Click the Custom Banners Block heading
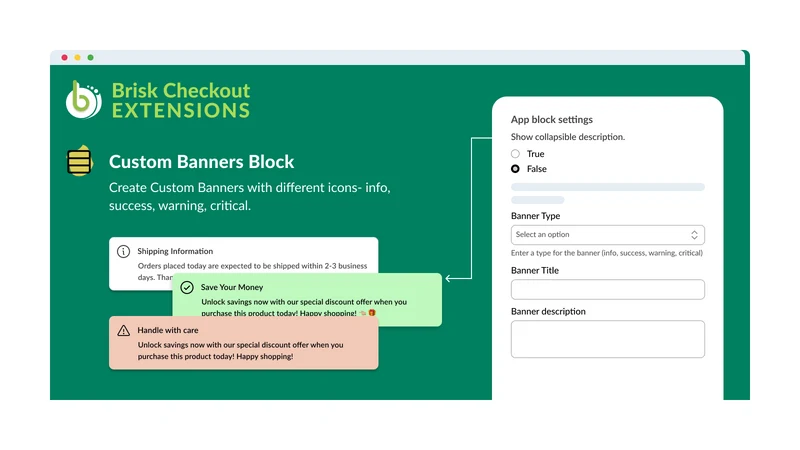The height and width of the screenshot is (450, 800). click(202, 162)
